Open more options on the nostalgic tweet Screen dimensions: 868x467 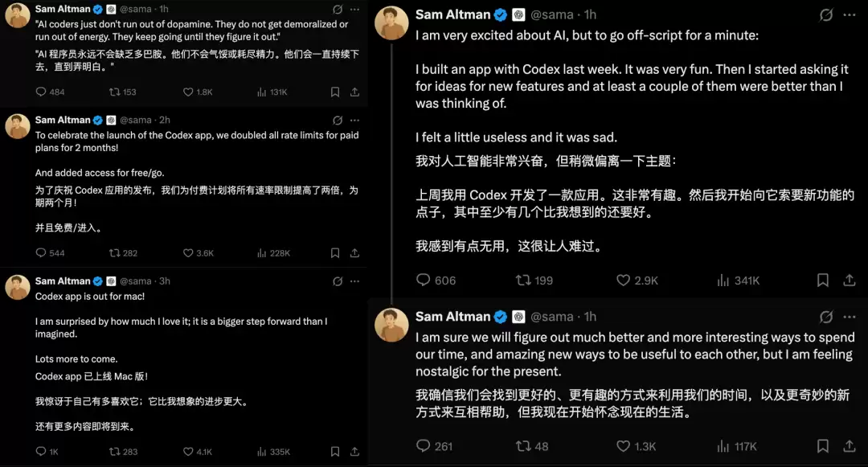850,316
